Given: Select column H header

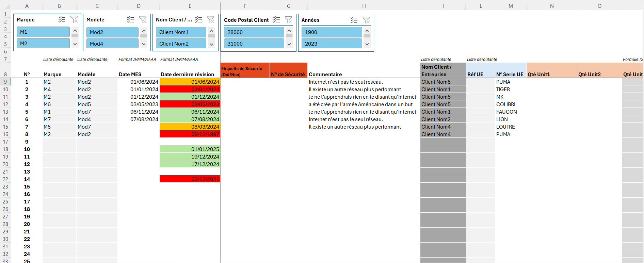Looking at the screenshot, I should point(364,6).
